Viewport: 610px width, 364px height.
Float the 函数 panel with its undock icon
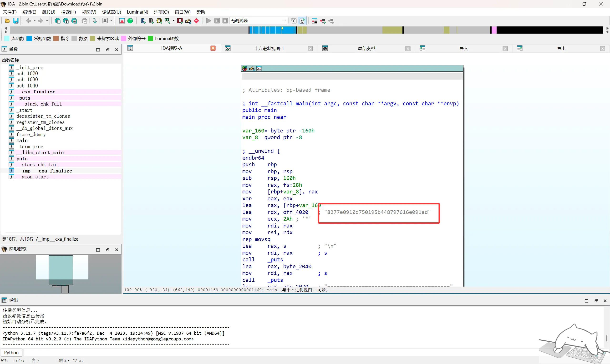[x=107, y=50]
